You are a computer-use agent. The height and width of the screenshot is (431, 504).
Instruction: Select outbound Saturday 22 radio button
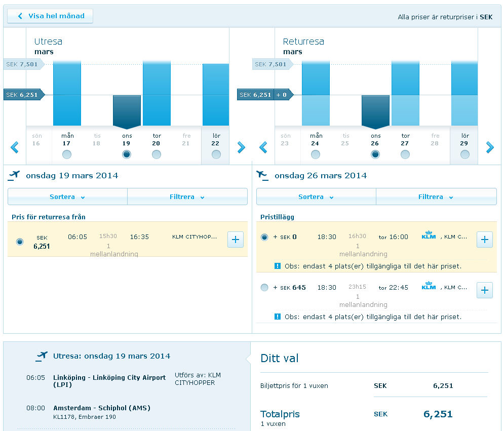[216, 154]
